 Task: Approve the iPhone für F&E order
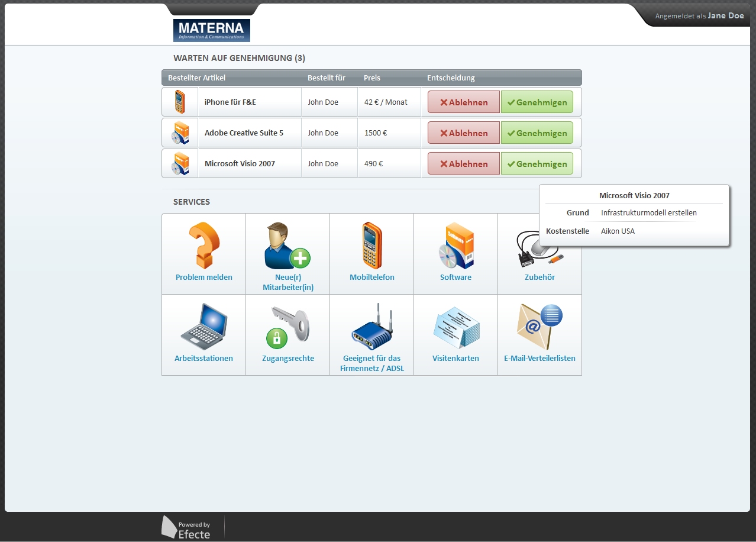[537, 102]
